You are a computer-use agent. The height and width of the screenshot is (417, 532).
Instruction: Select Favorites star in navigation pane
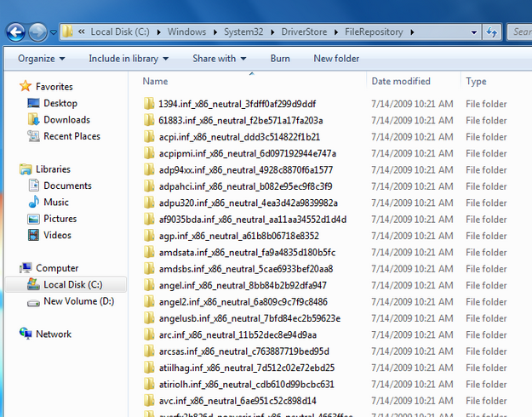[26, 86]
